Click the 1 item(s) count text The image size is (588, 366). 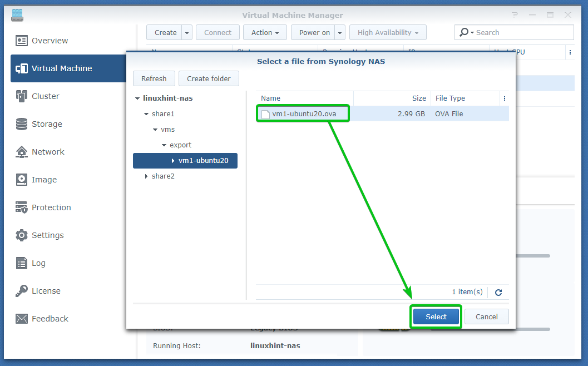467,292
